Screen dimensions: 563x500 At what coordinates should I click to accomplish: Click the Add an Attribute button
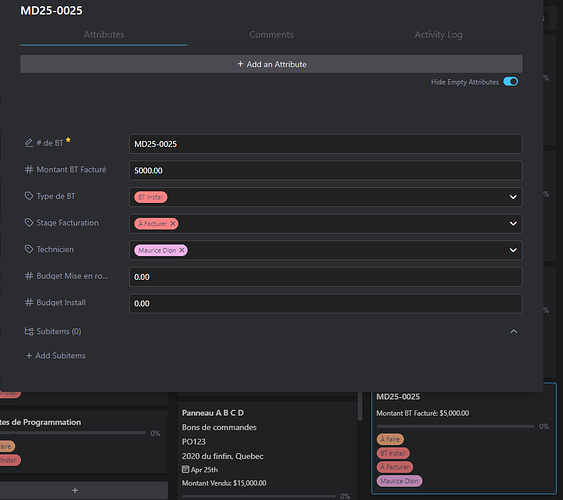[x=271, y=64]
